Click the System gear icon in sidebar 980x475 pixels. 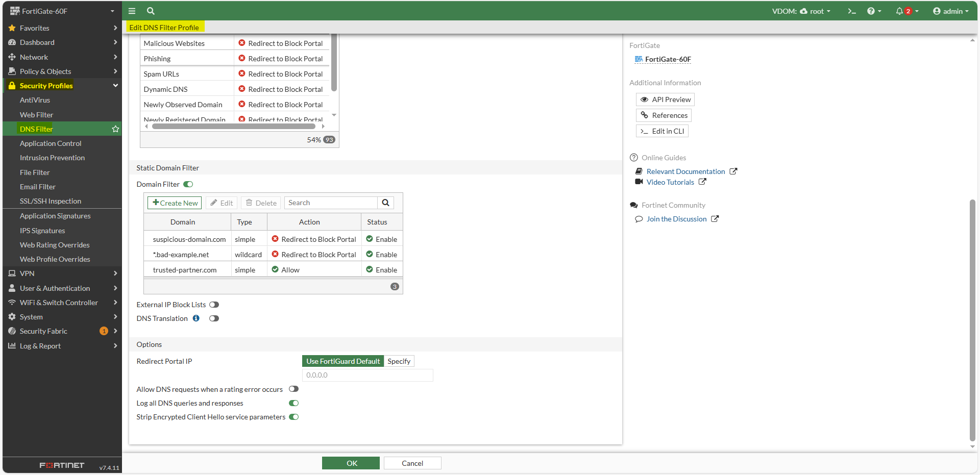[12, 317]
